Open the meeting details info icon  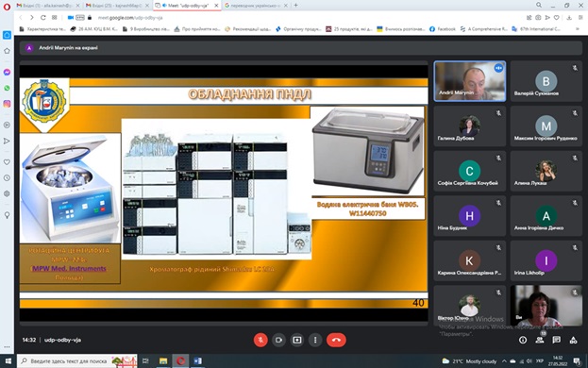point(523,340)
